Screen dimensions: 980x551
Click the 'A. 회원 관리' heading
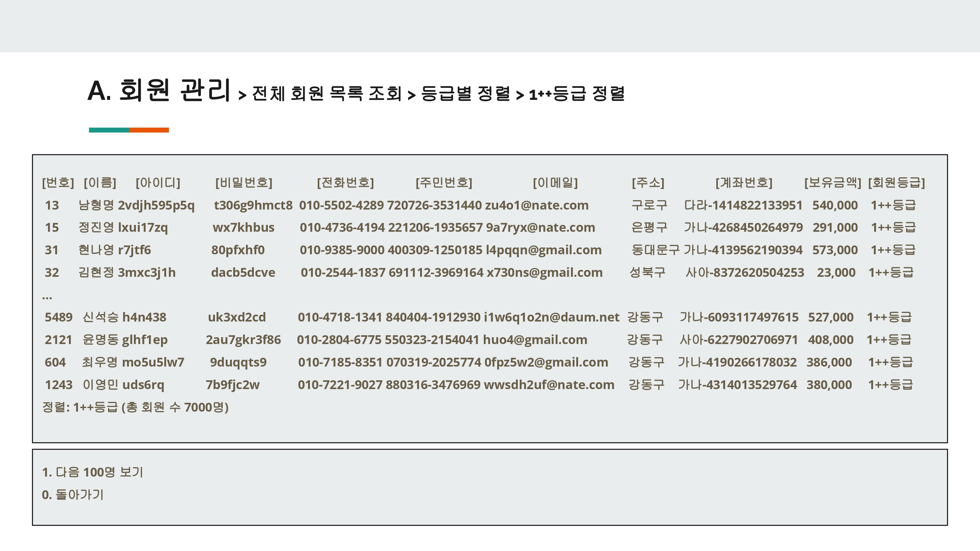click(x=159, y=90)
